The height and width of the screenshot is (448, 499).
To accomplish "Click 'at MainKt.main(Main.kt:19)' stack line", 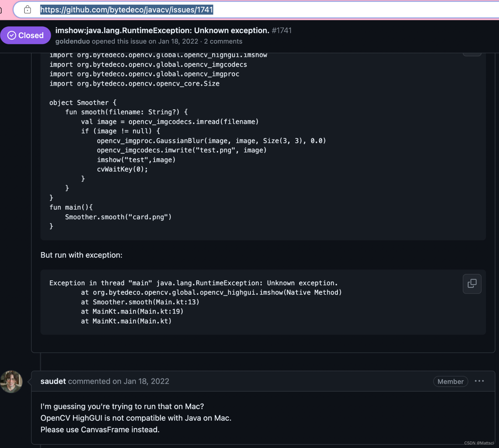I will [x=132, y=311].
